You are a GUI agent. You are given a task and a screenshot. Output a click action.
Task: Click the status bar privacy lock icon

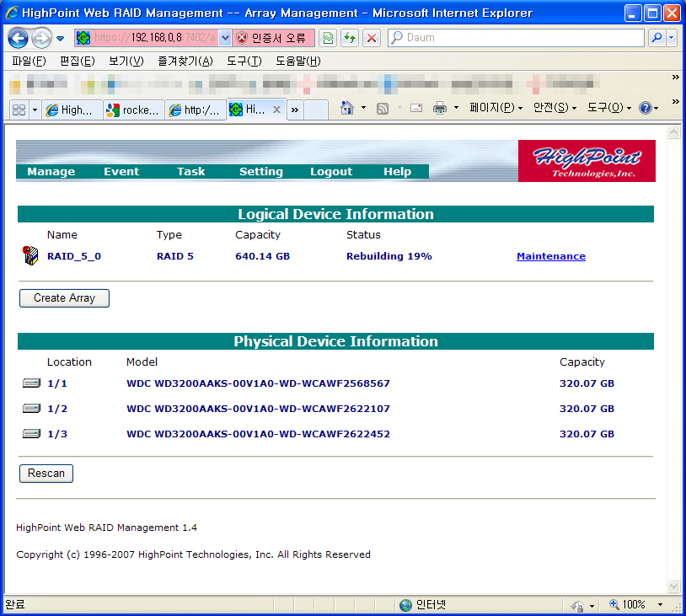(577, 606)
